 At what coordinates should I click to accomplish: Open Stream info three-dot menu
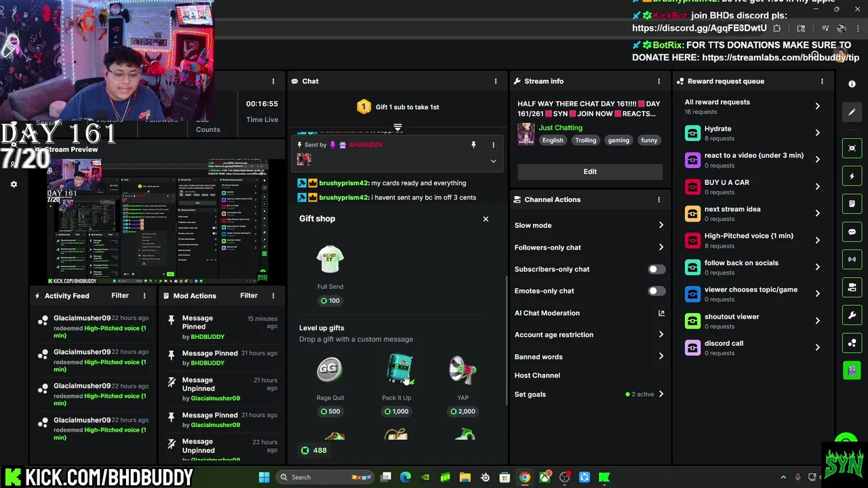658,81
